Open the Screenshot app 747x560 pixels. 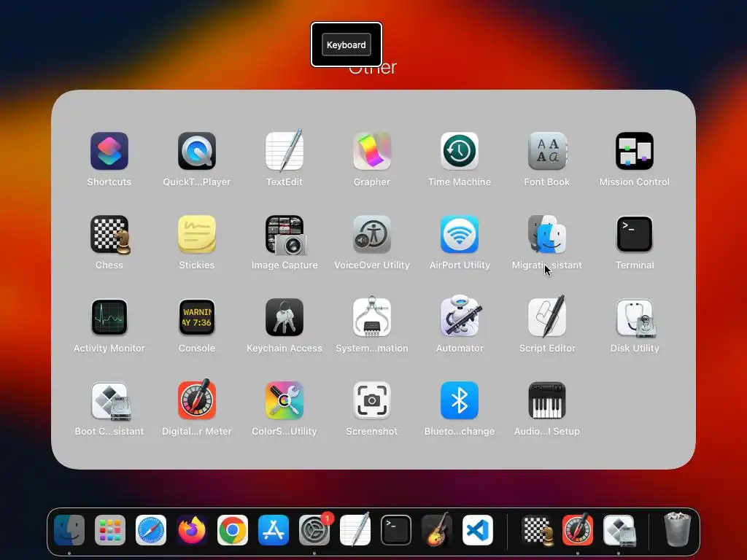[x=372, y=401]
